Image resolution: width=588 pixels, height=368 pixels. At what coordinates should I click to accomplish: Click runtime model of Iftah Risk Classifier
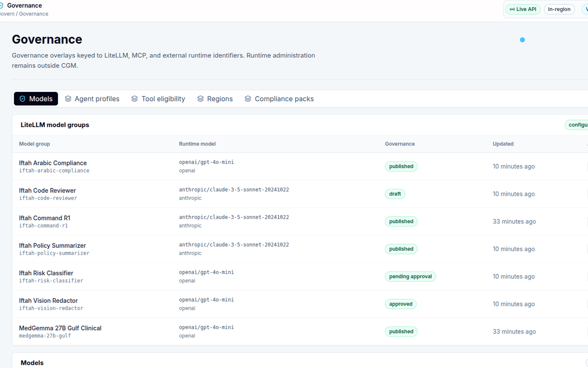[206, 272]
